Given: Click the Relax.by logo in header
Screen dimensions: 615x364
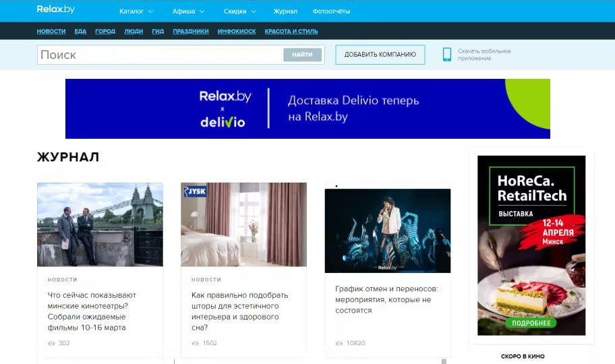Looking at the screenshot, I should pyautogui.click(x=56, y=9).
